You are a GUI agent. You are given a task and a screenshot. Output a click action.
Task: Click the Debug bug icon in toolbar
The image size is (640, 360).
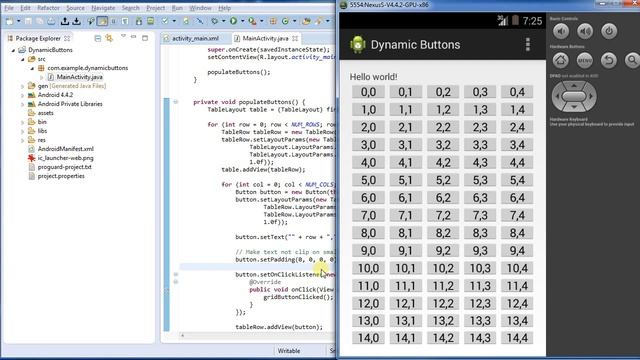click(214, 21)
